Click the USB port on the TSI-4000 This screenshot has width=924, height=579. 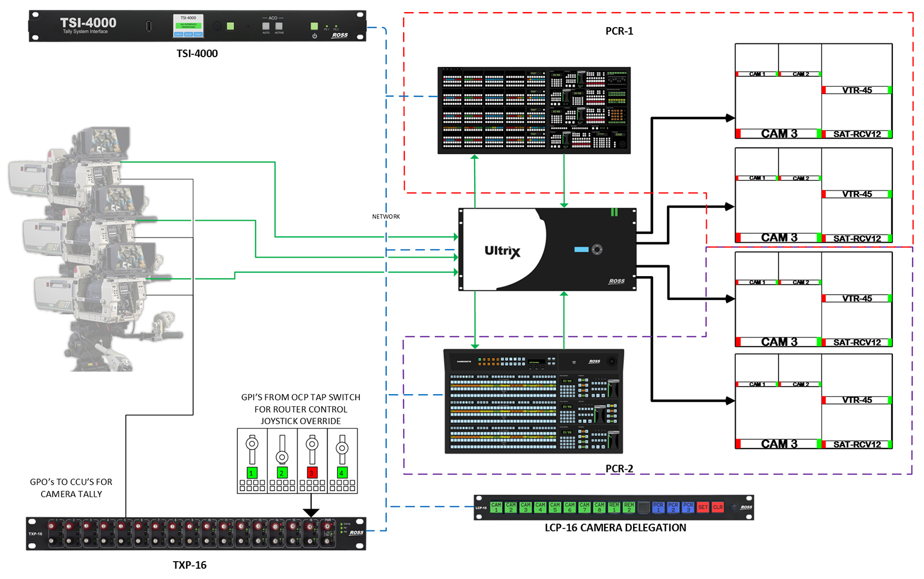pos(148,26)
